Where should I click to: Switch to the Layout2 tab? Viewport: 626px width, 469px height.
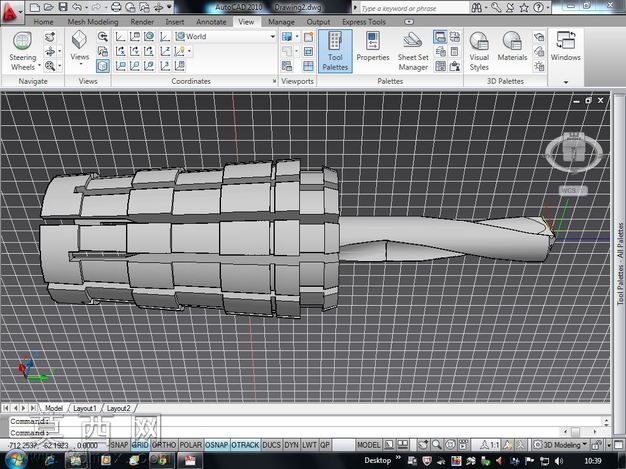pos(119,408)
